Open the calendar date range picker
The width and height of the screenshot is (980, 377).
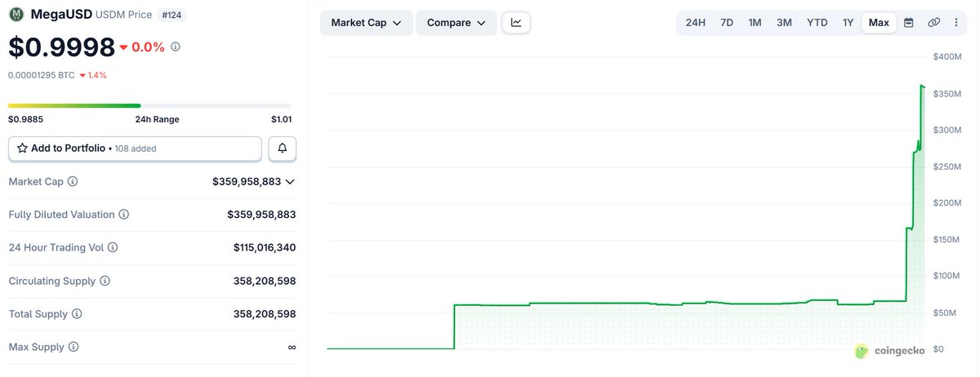click(909, 22)
